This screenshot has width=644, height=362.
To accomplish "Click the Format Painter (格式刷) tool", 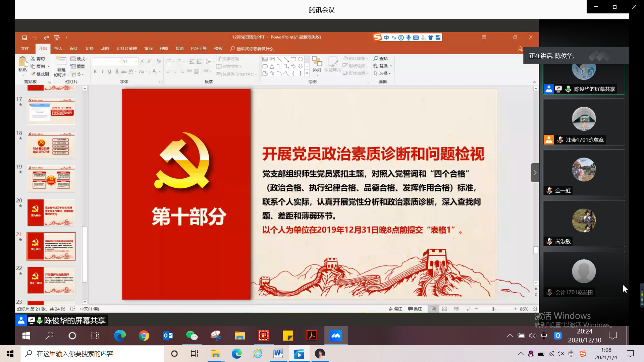I will click(x=40, y=74).
